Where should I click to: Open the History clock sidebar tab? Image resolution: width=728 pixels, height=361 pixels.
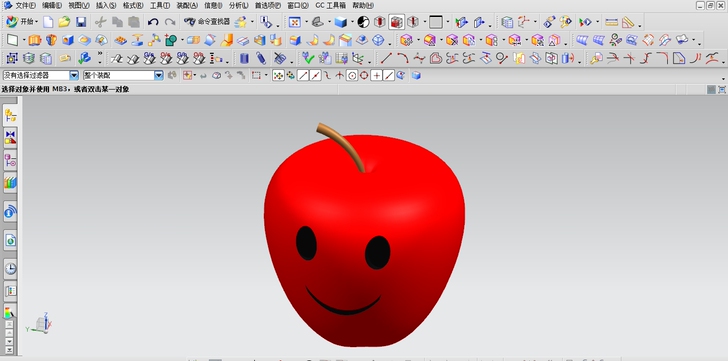coord(10,268)
